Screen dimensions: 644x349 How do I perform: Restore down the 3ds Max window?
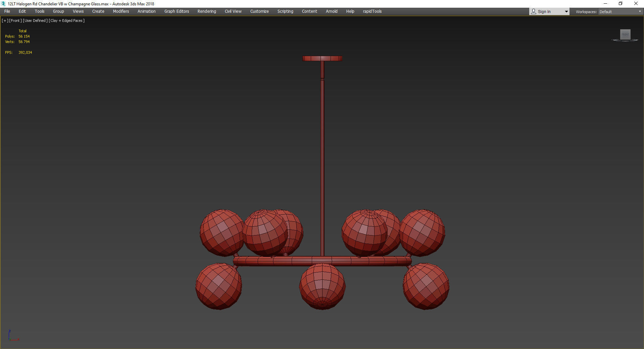[x=621, y=4]
